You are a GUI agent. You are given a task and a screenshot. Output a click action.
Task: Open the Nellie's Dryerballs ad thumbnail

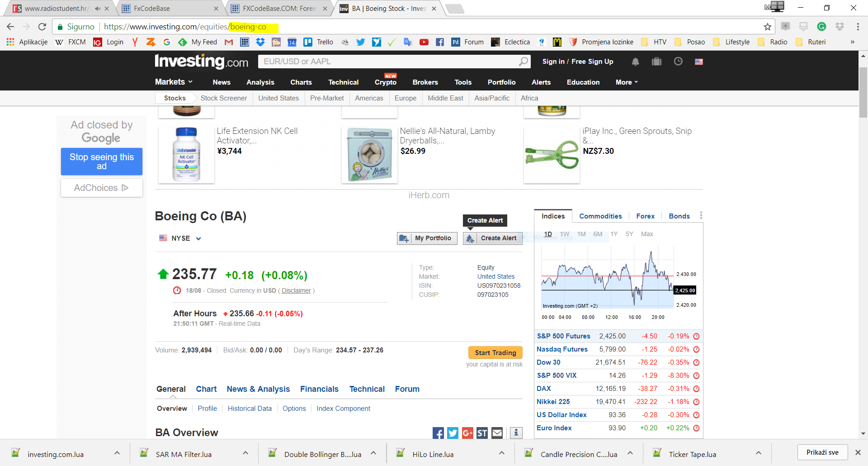[x=369, y=155]
